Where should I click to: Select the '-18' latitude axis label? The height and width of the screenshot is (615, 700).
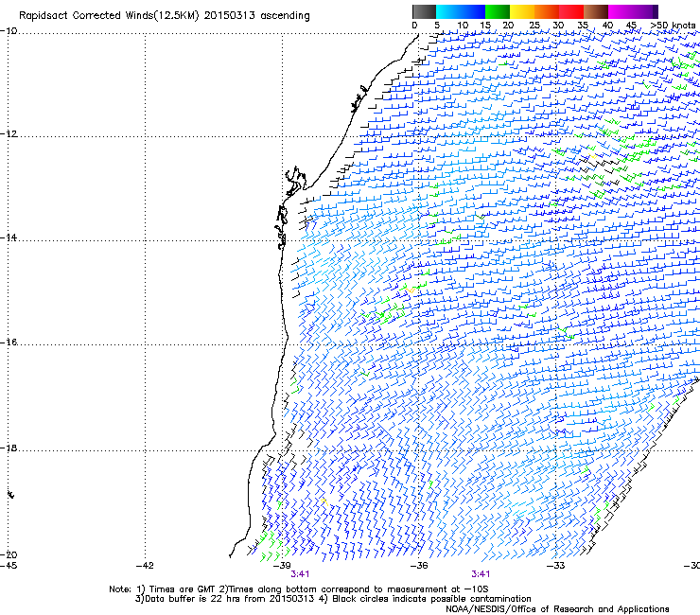tap(9, 448)
